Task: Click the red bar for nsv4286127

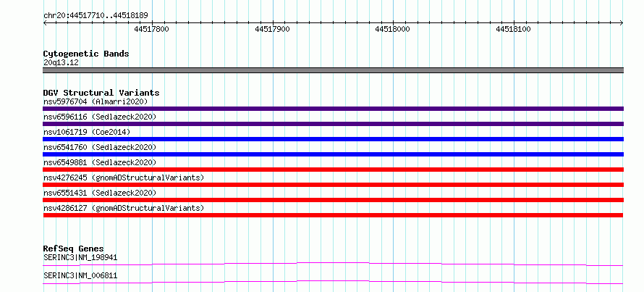Action: click(x=333, y=215)
